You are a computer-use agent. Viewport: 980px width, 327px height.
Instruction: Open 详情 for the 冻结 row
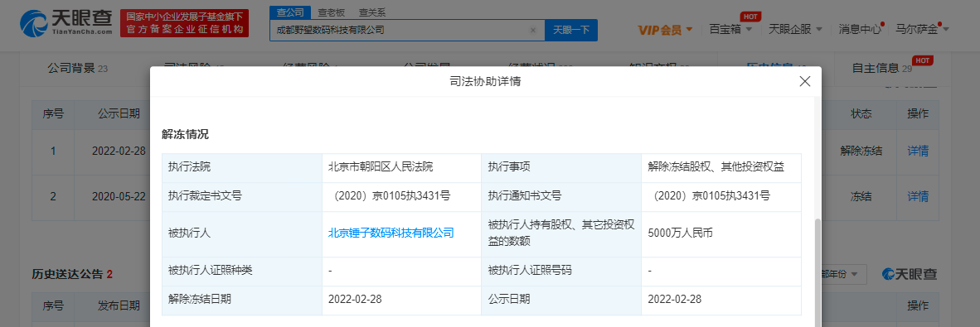click(918, 196)
